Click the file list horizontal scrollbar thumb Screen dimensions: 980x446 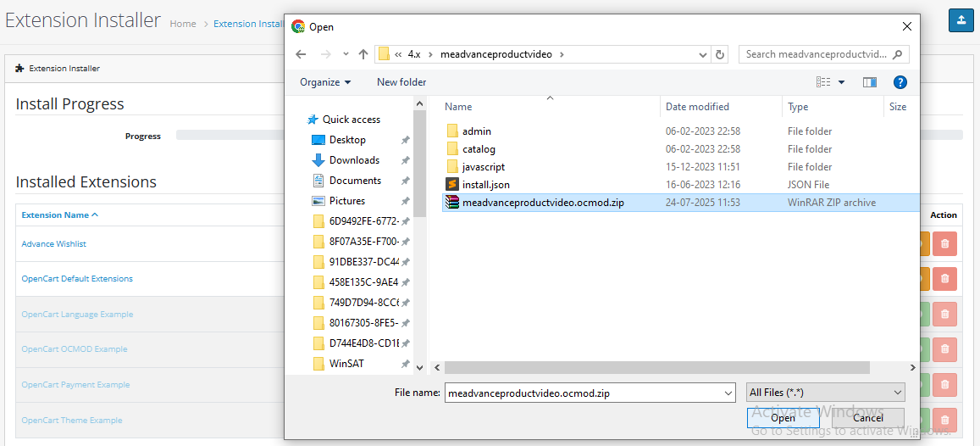657,368
